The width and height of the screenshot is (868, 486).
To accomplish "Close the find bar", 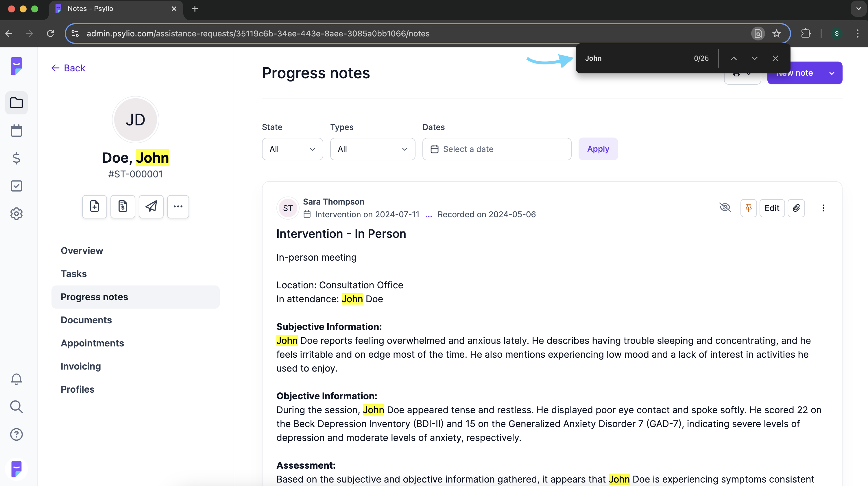I will (775, 58).
